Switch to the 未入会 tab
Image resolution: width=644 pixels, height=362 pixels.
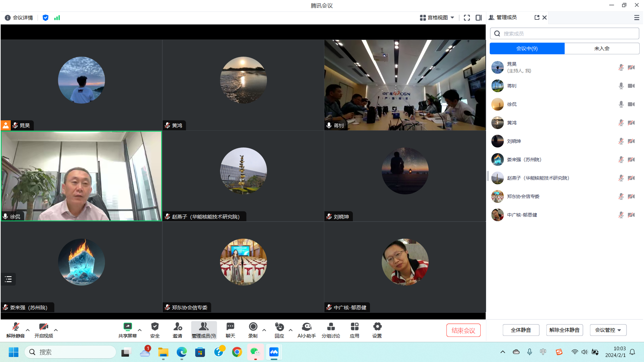coord(602,49)
